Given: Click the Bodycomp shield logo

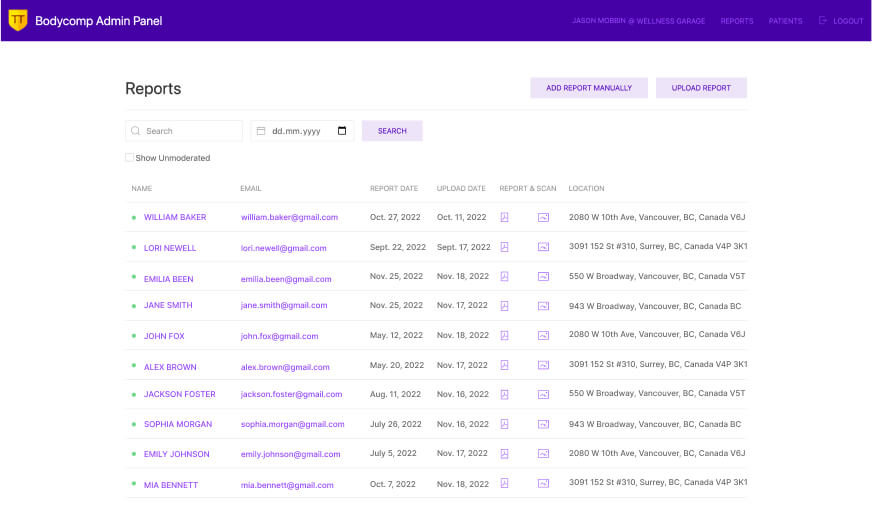Looking at the screenshot, I should point(18,20).
